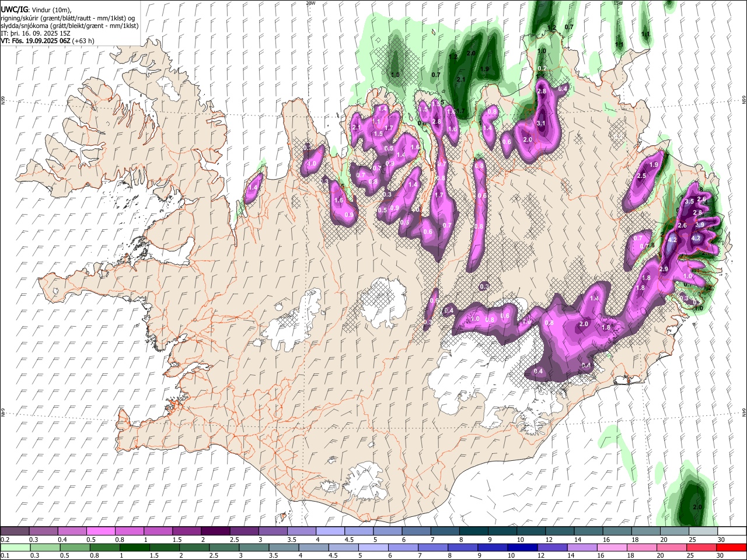Click the deep navy blue swatch labeled 10 in the lower legend row

point(523,547)
